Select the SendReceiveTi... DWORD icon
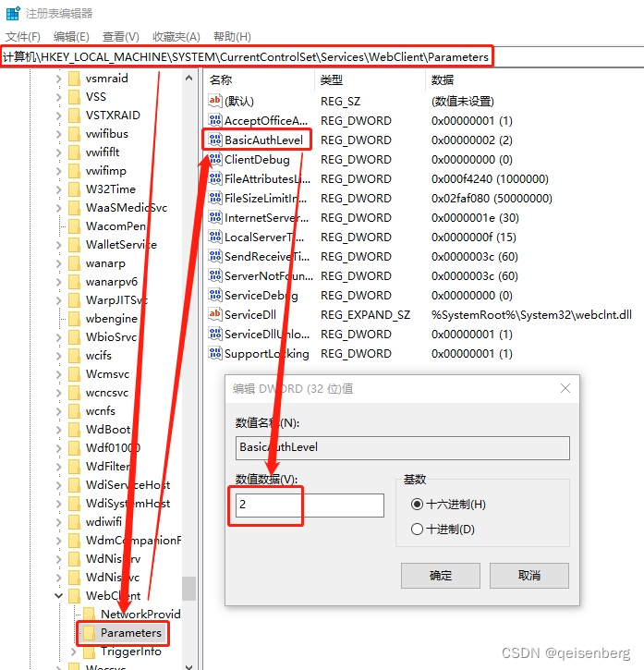The image size is (644, 670). point(215,256)
